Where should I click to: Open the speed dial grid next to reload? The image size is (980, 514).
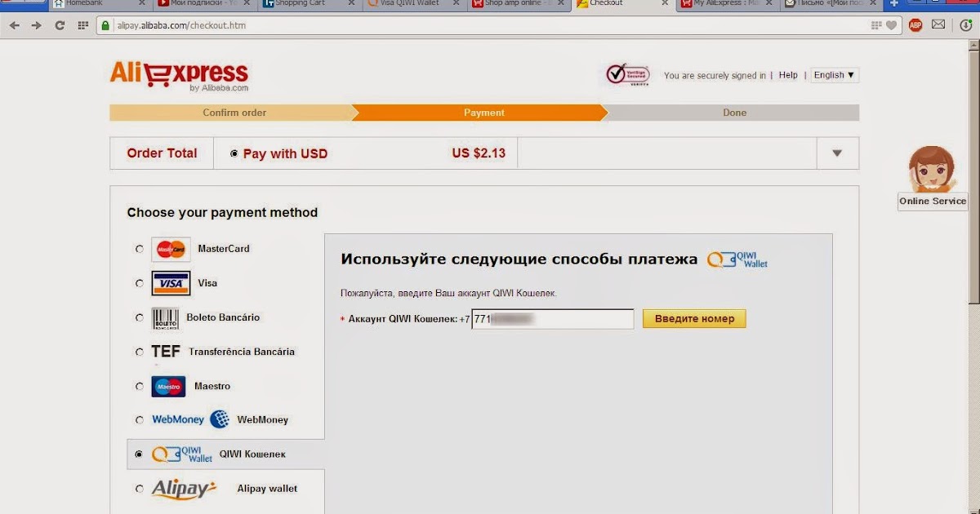click(x=82, y=25)
